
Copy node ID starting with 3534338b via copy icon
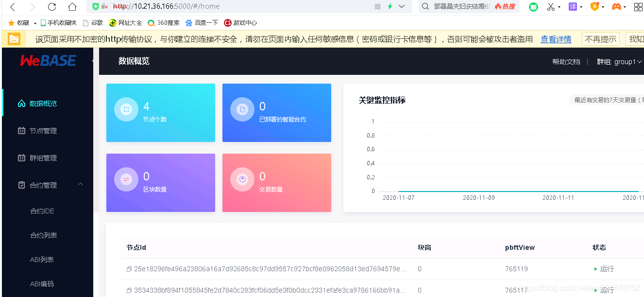pyautogui.click(x=129, y=290)
